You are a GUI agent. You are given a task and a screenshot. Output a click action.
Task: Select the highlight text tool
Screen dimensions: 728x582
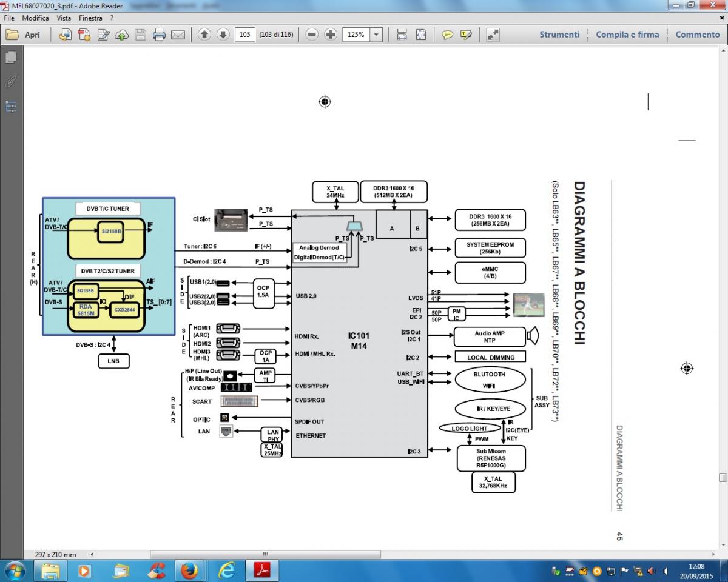466,35
